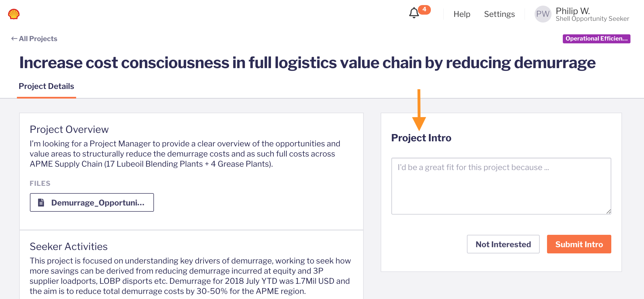Screen dimensions: 644x299
Task: Open the notifications bell icon
Action: tap(414, 13)
